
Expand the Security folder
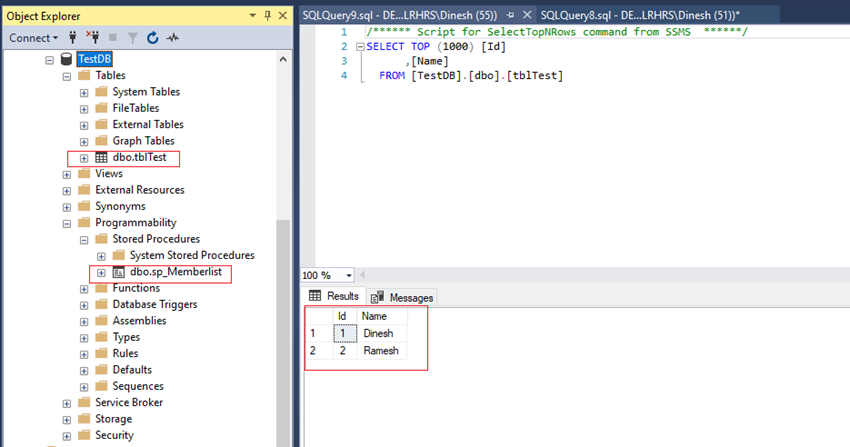(x=67, y=436)
